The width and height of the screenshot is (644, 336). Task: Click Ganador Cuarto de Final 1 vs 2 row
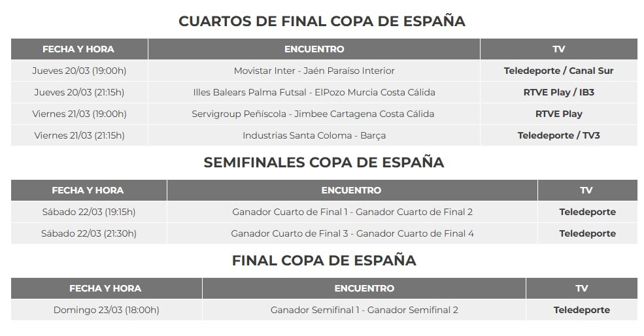click(x=324, y=212)
